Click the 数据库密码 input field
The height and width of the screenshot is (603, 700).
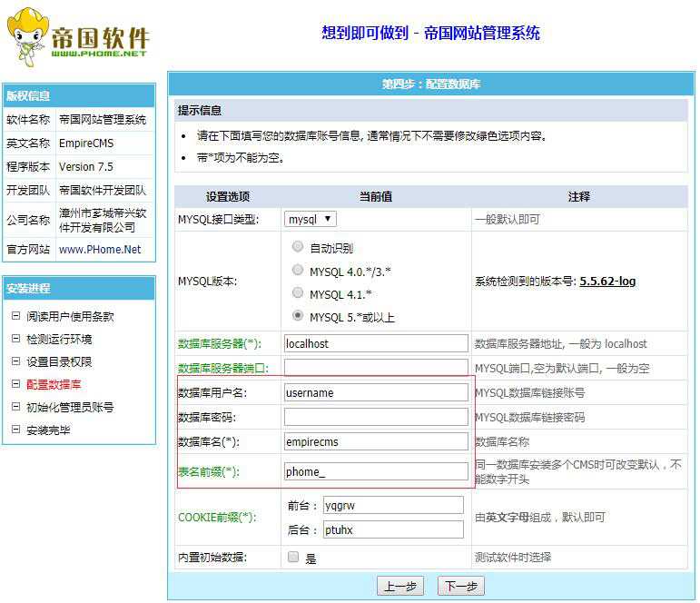coord(376,417)
